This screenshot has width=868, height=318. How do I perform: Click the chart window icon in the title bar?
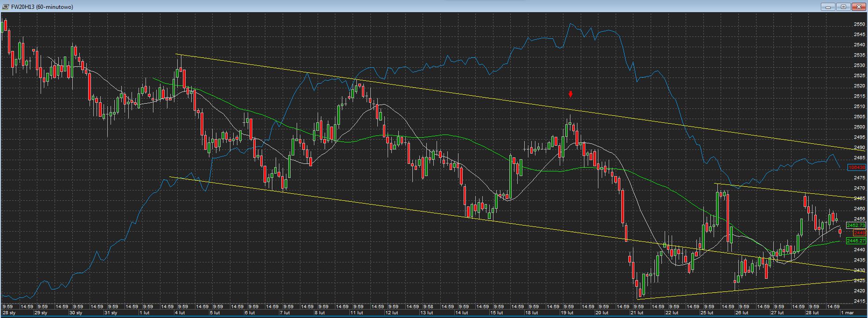pyautogui.click(x=5, y=7)
